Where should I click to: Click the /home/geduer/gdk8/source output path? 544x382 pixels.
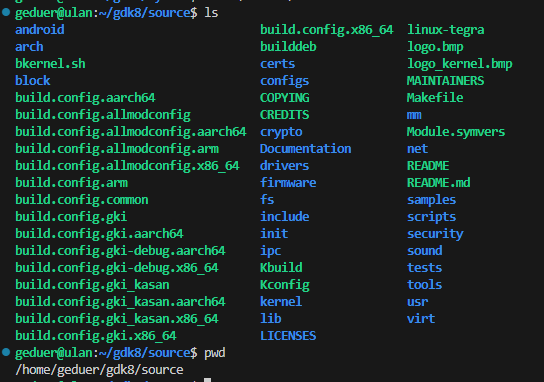coord(99,370)
